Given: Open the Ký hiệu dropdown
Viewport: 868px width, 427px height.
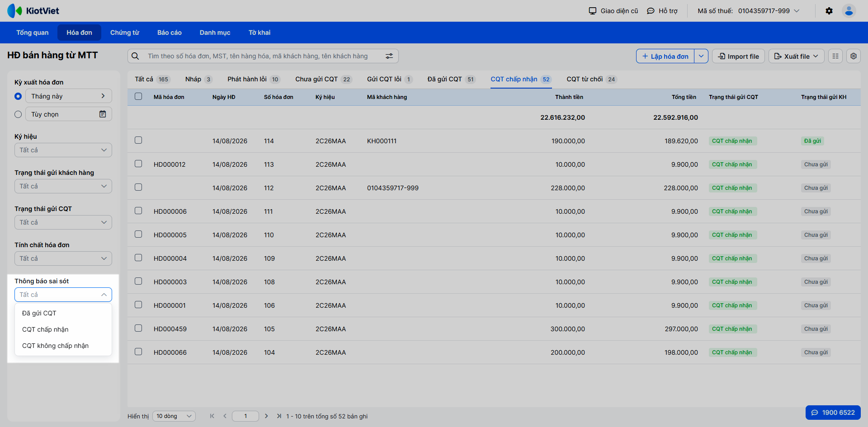Looking at the screenshot, I should click(63, 150).
